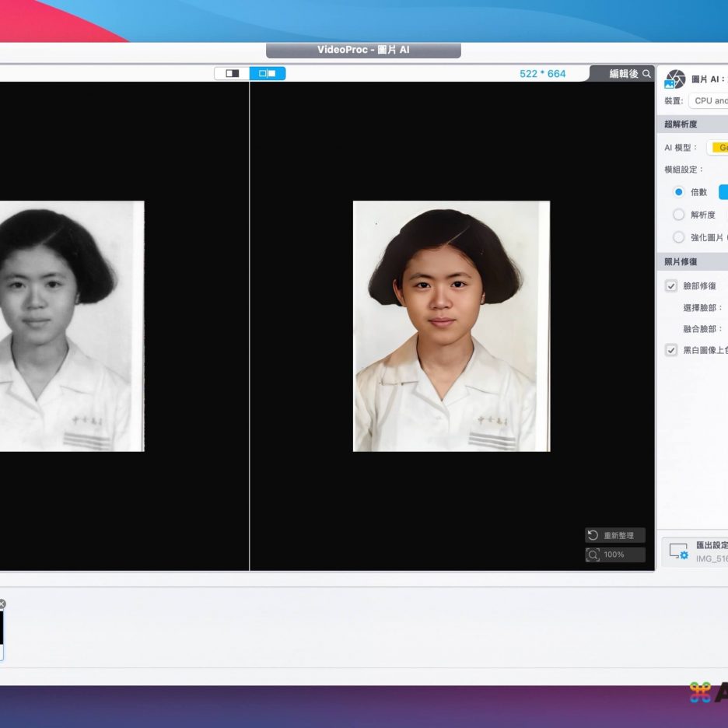Image resolution: width=728 pixels, height=728 pixels.
Task: Remove thumbnail using its small x icon
Action: pos(2,604)
